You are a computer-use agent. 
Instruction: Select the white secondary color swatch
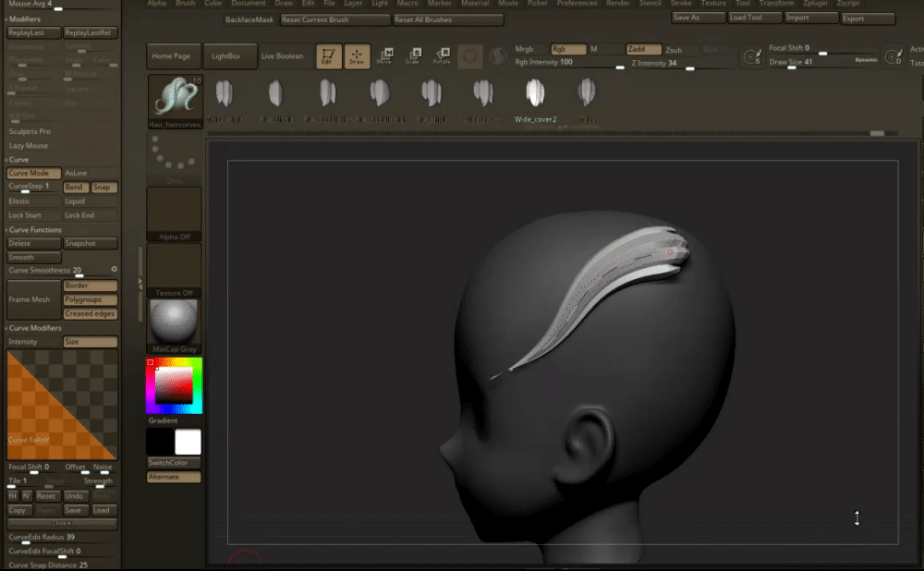click(188, 442)
